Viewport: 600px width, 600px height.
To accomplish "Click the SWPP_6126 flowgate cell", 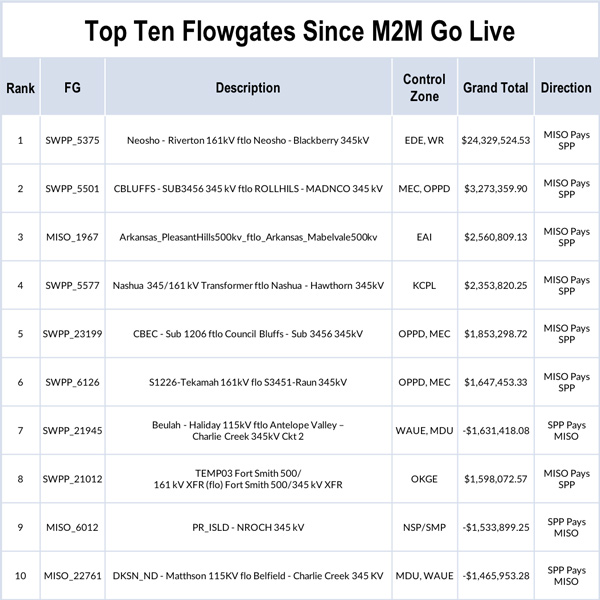I will (69, 382).
